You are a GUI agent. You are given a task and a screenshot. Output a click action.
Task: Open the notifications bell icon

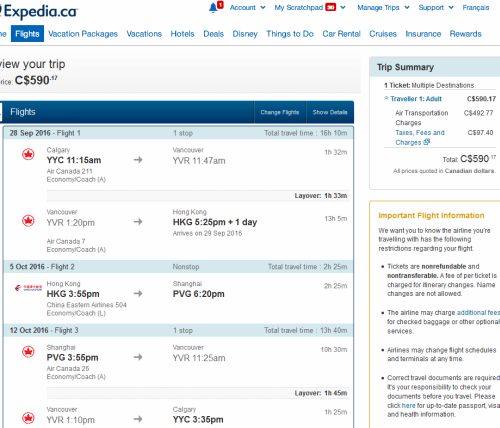(213, 8)
